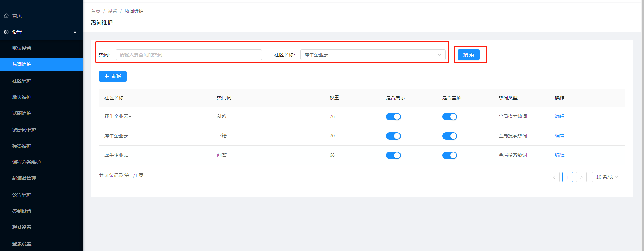Click the 问答 hot word cell
This screenshot has height=251, width=644.
[222, 155]
